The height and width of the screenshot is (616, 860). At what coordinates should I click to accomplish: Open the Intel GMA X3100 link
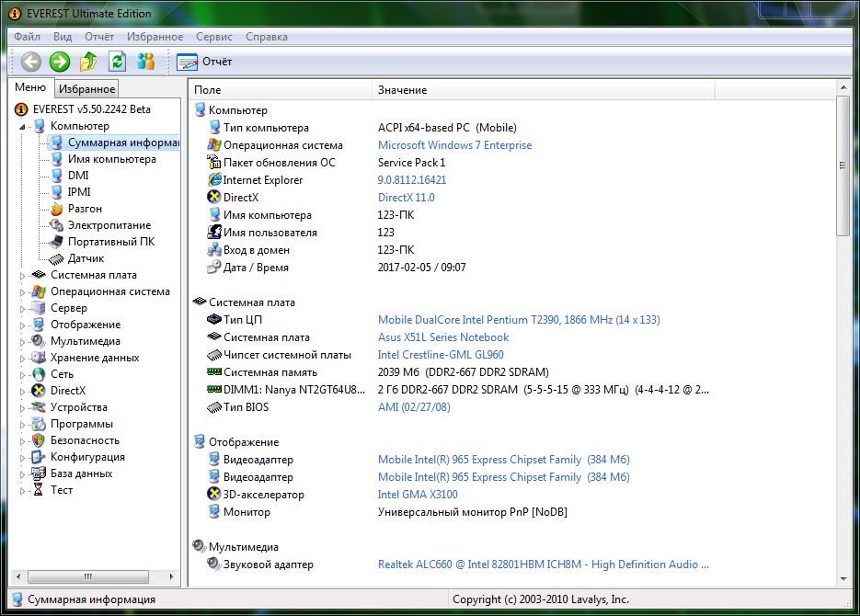click(x=418, y=495)
